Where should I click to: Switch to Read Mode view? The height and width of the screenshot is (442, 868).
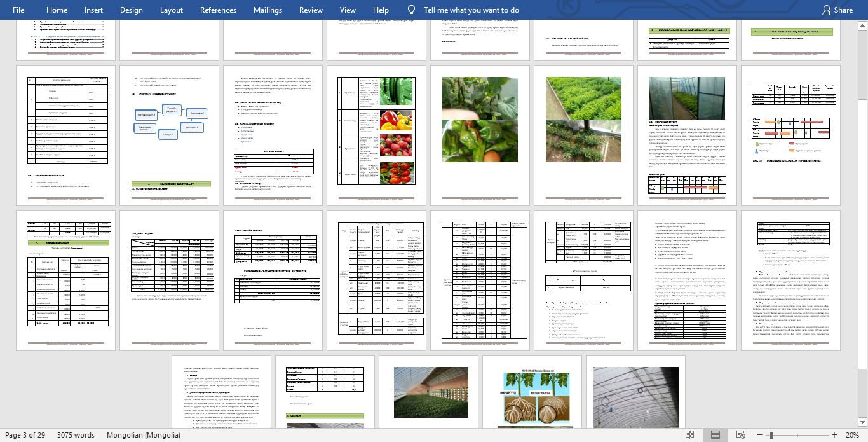(689, 435)
